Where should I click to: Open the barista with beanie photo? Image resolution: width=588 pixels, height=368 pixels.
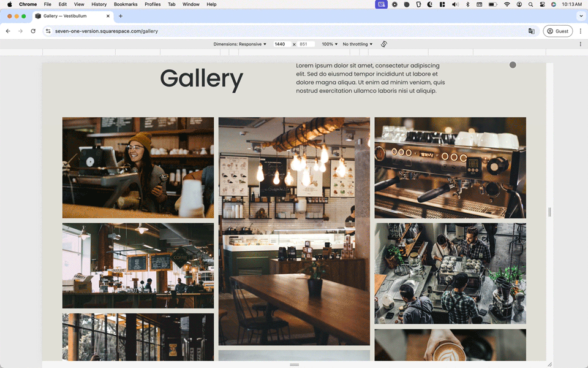(138, 167)
